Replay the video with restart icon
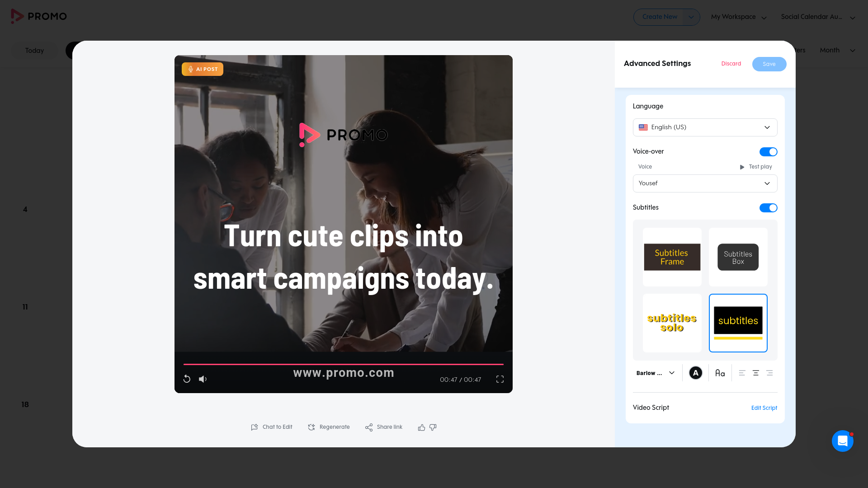The height and width of the screenshot is (488, 868). [187, 379]
